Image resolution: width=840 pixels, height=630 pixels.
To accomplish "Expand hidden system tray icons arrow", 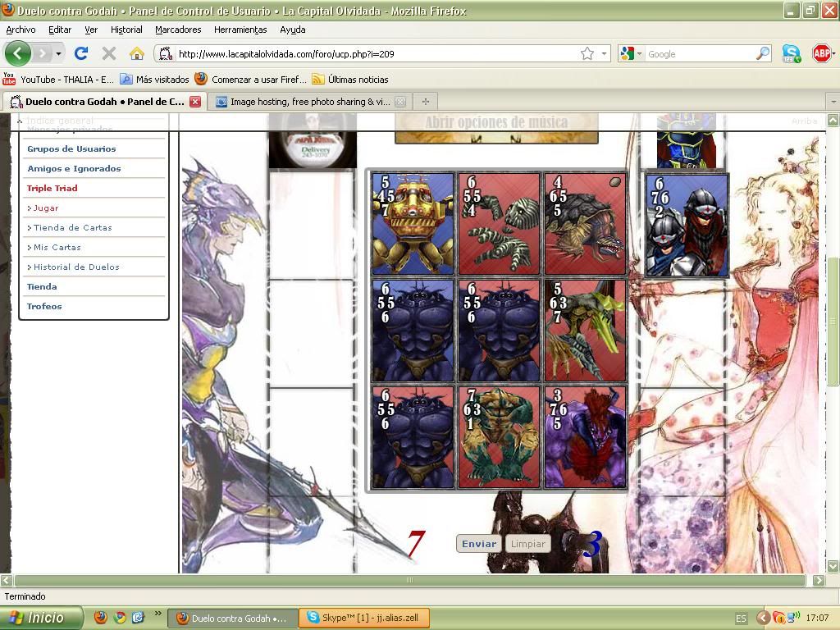I will 763,619.
